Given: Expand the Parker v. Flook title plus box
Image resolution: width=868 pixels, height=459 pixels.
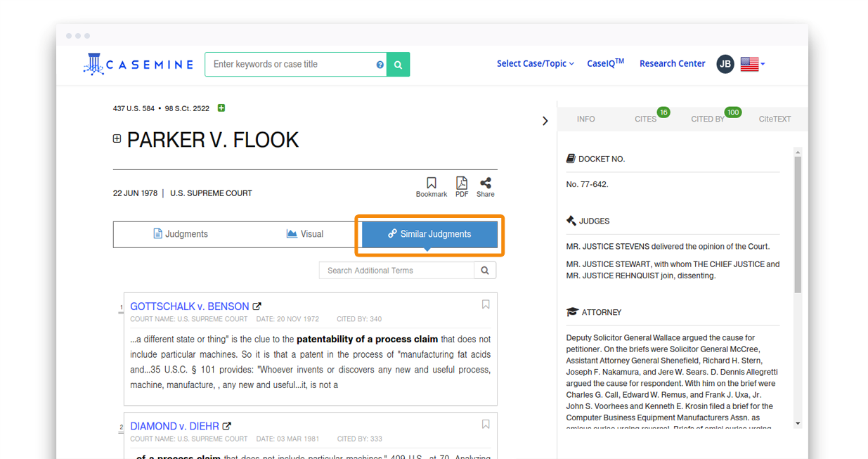Looking at the screenshot, I should (x=117, y=139).
